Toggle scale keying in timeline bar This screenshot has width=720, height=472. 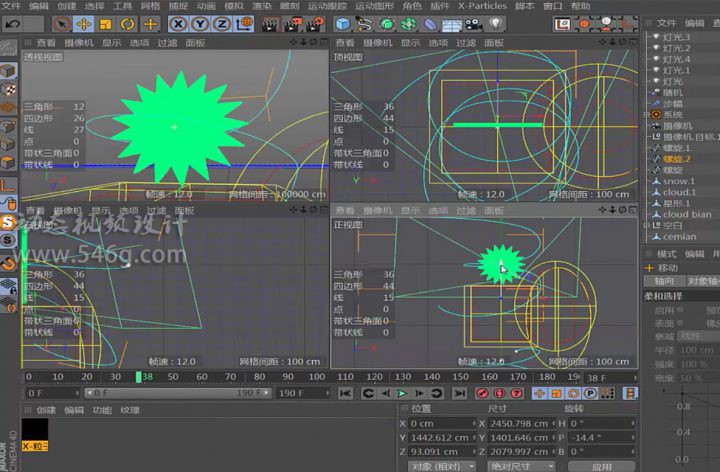click(x=556, y=393)
